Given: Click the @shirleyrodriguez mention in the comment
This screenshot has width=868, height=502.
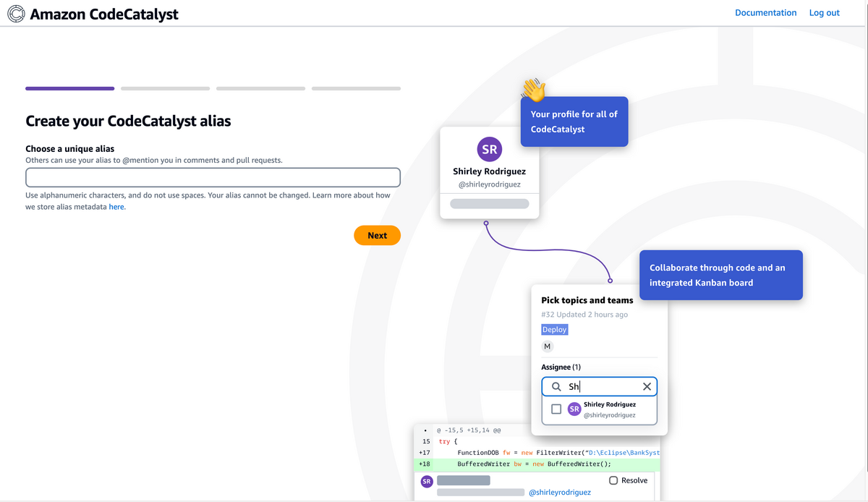Looking at the screenshot, I should tap(560, 492).
